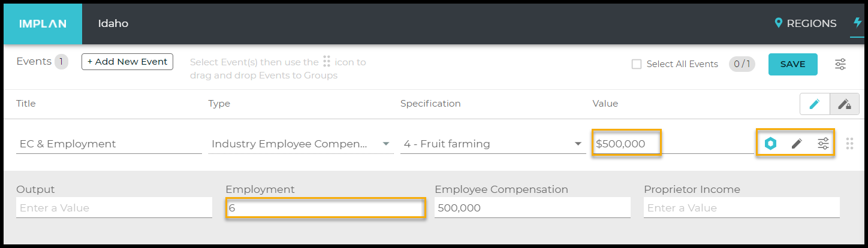The image size is (868, 248).
Task: Open the events settings sliders icon beside Save
Action: 840,64
